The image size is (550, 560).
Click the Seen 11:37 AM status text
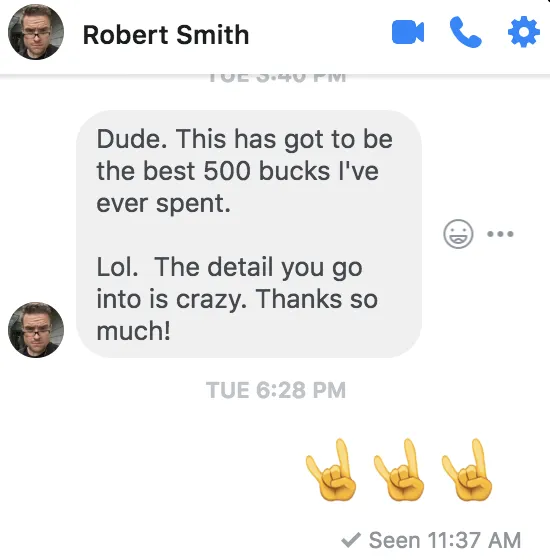(x=445, y=540)
